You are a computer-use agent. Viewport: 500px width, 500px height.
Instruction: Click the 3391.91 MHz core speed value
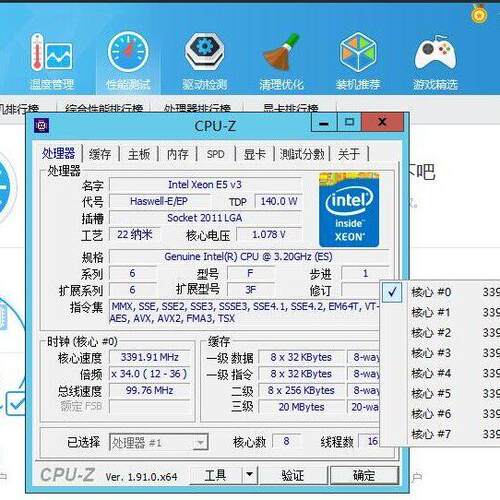pyautogui.click(x=150, y=357)
